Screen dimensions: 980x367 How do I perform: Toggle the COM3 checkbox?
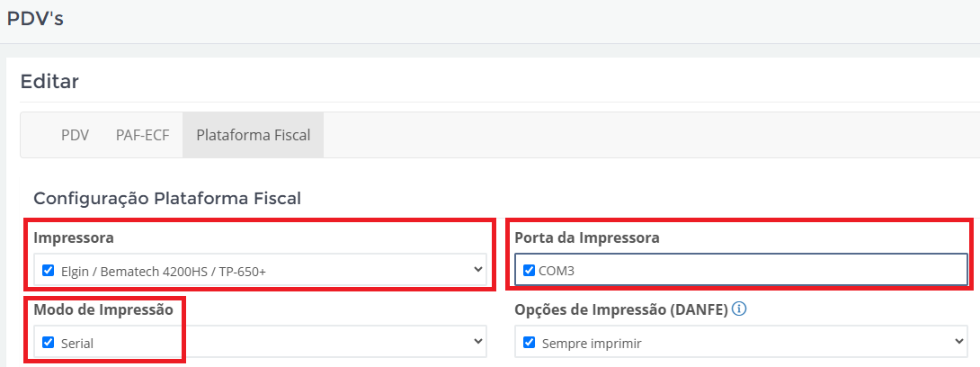[x=529, y=270]
